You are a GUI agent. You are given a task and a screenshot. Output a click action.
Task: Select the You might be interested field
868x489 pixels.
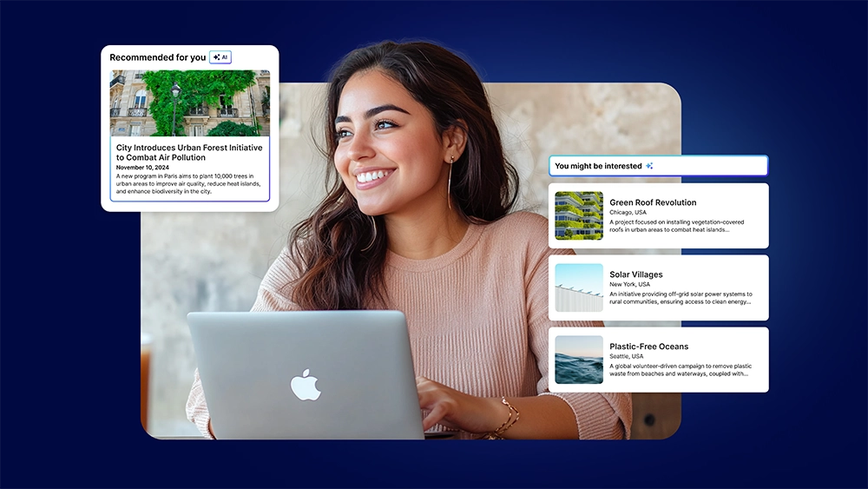[x=658, y=166]
